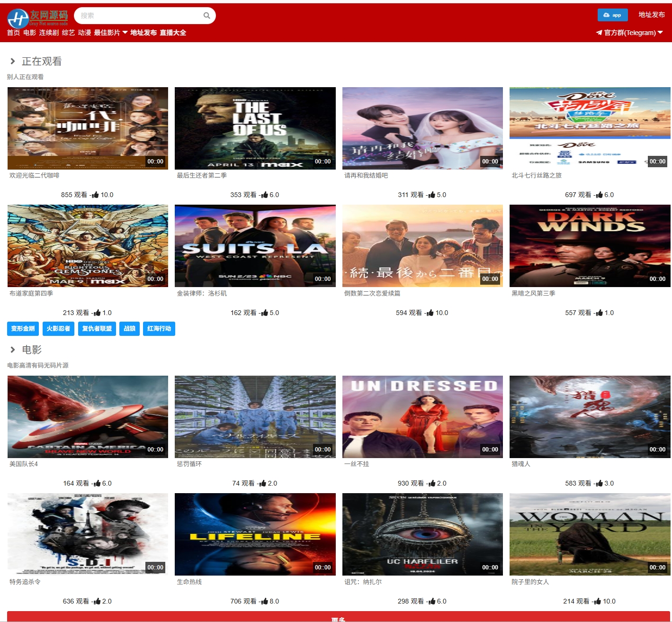Click thumbs-up icon under 欢迎光临二代咖啡
Image resolution: width=672 pixels, height=622 pixels.
point(95,195)
